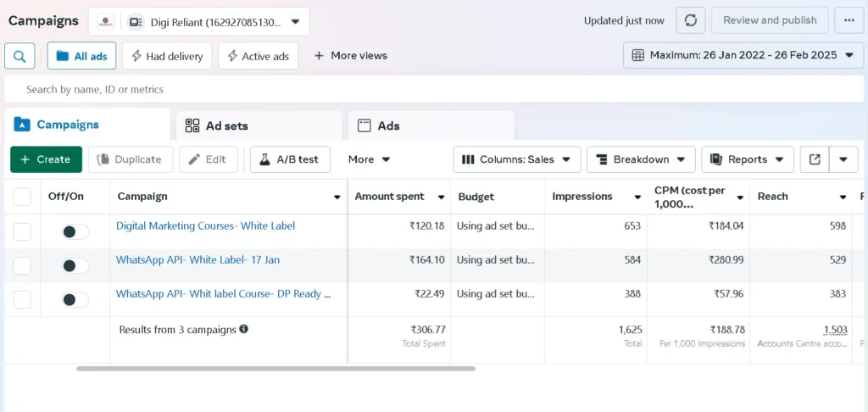Switch to the Ad sets tab

click(x=259, y=125)
